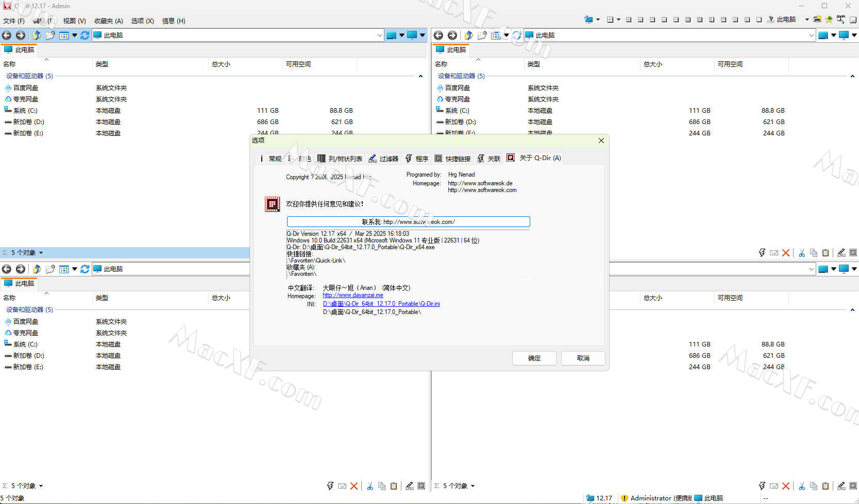Image resolution: width=859 pixels, height=504 pixels.
Task: Switch to the 快捷链接 tab
Action: pyautogui.click(x=452, y=159)
